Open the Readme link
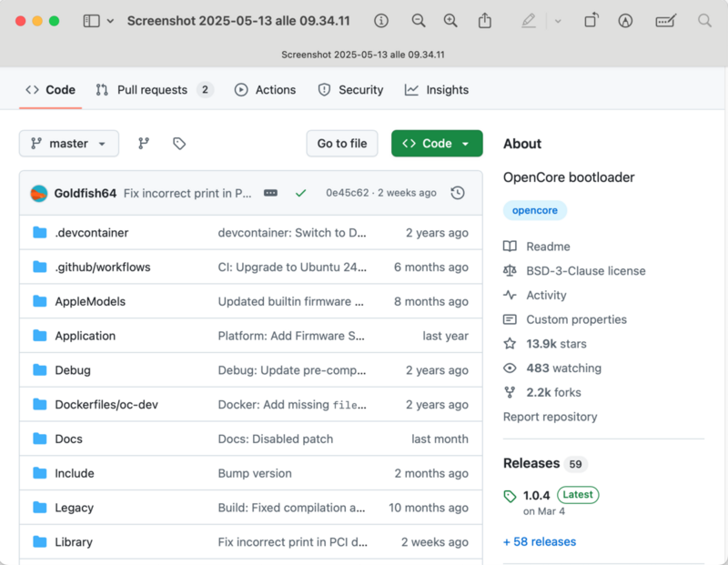Viewport: 728px width, 565px height. click(537, 247)
